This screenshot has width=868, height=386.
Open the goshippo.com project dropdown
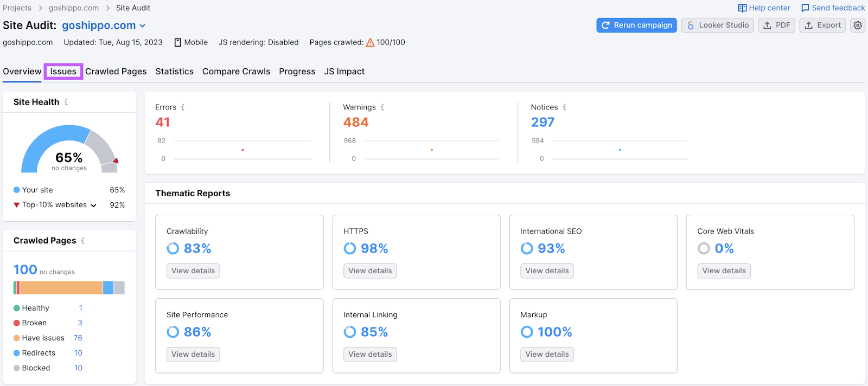click(x=104, y=25)
